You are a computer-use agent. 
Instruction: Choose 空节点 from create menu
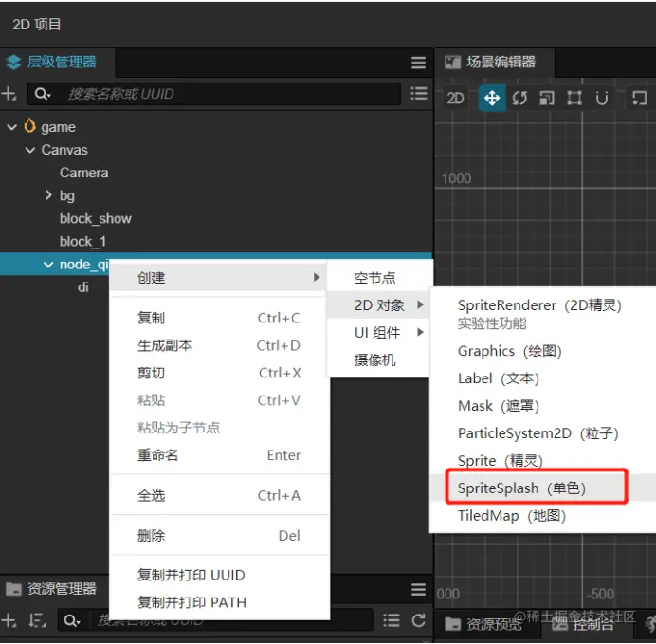378,278
